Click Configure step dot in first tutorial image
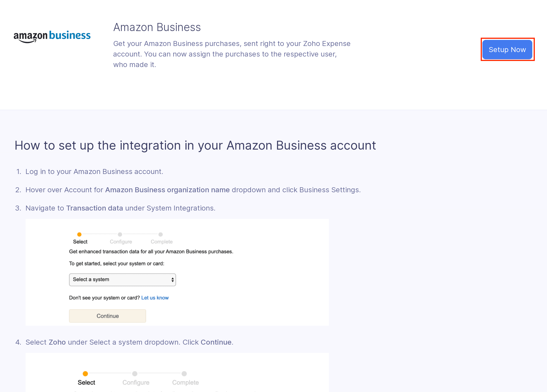This screenshot has width=547, height=392. [120, 234]
